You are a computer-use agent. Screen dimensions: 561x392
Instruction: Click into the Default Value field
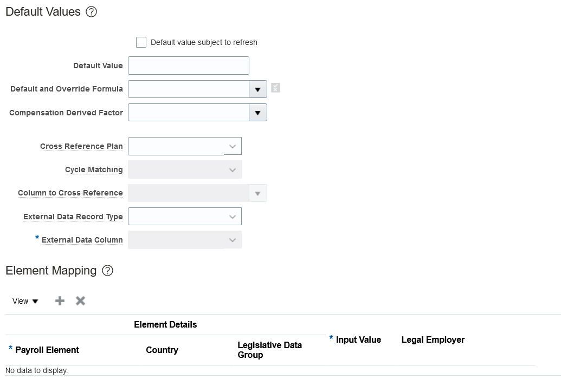click(188, 66)
